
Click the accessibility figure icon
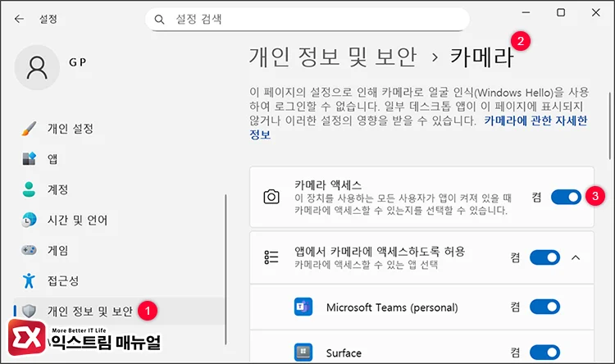click(29, 280)
